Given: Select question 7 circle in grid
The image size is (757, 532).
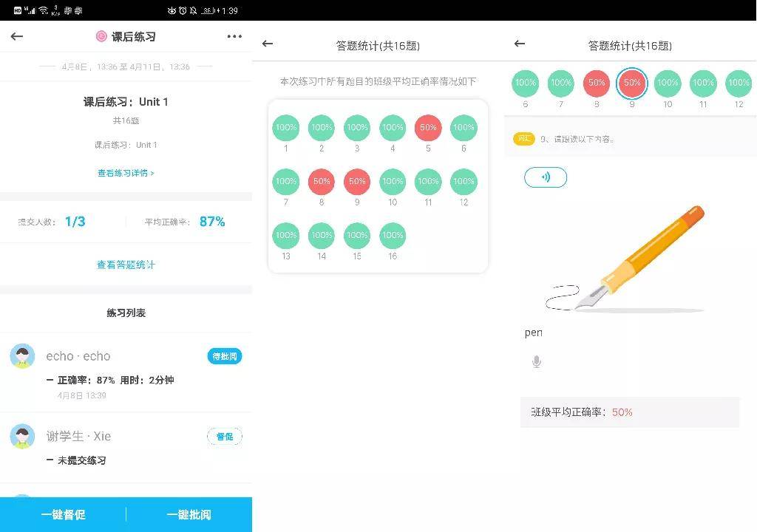Looking at the screenshot, I should (x=286, y=182).
